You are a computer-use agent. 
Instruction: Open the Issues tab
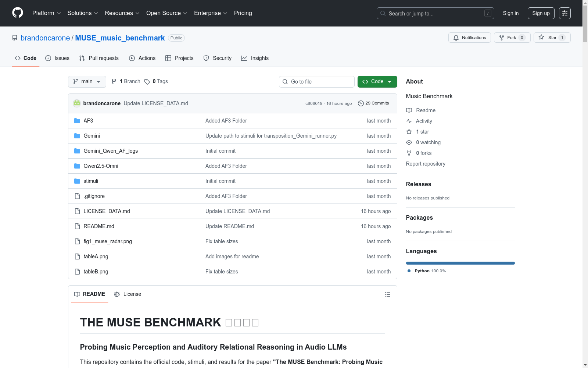57,58
